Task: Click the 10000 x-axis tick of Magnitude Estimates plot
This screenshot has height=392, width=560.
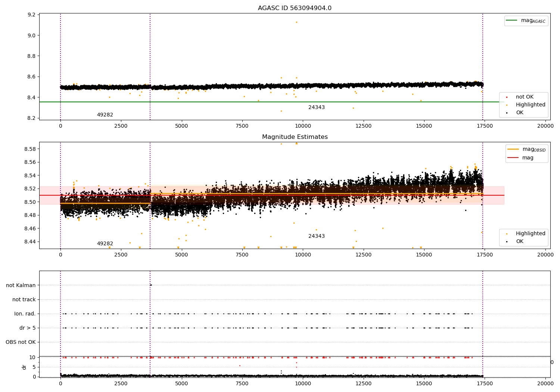Action: point(303,255)
